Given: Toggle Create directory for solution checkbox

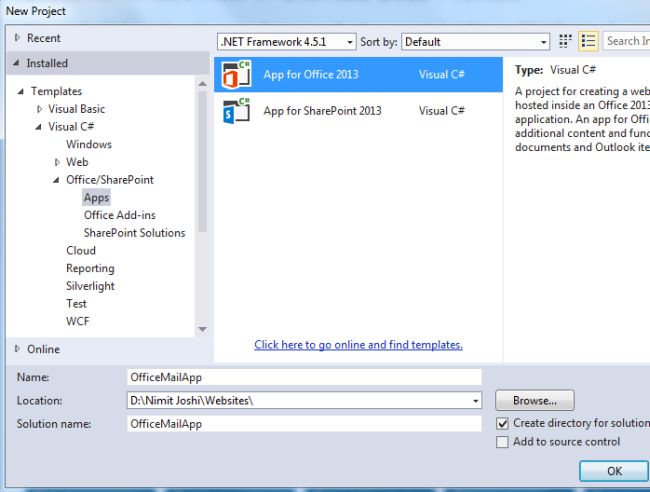Looking at the screenshot, I should 502,424.
